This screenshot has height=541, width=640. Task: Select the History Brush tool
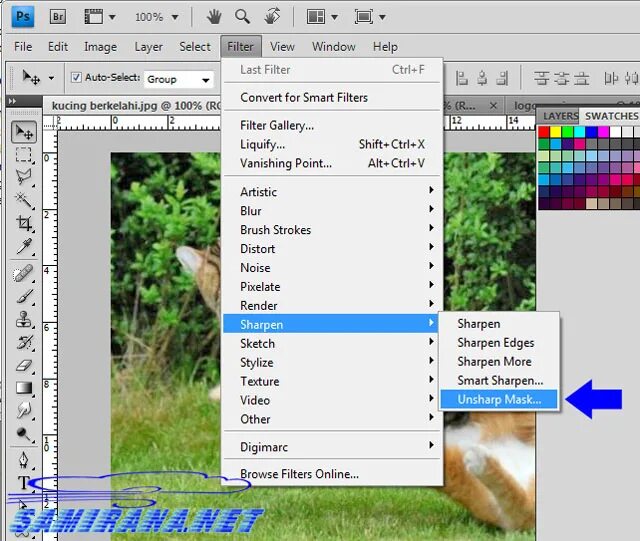pyautogui.click(x=24, y=342)
